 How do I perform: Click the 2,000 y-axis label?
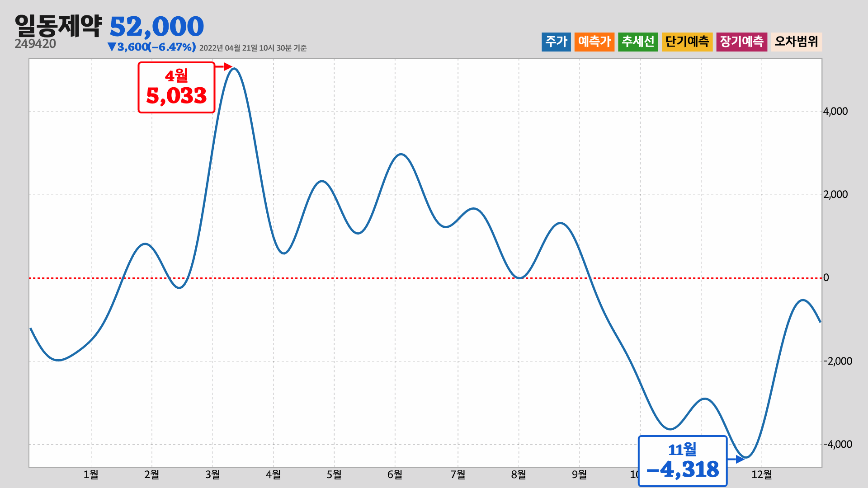coord(835,195)
